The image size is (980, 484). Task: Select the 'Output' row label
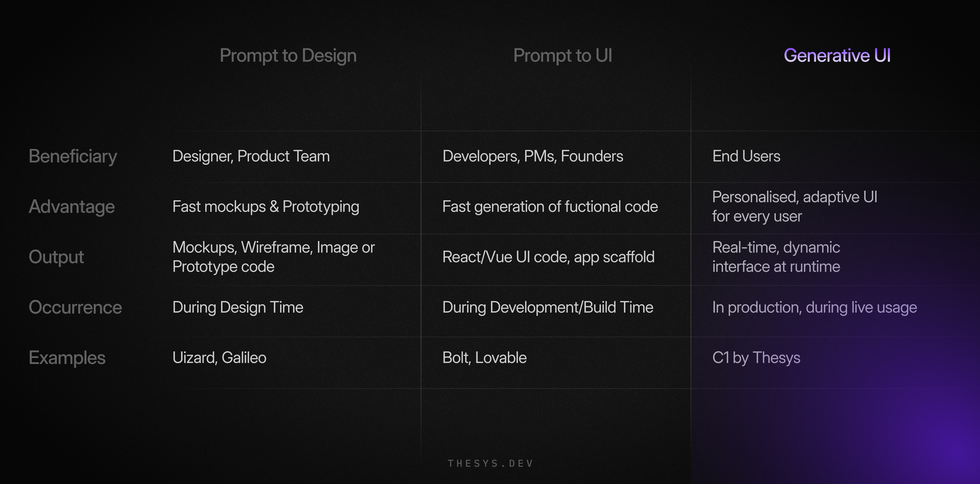56,257
